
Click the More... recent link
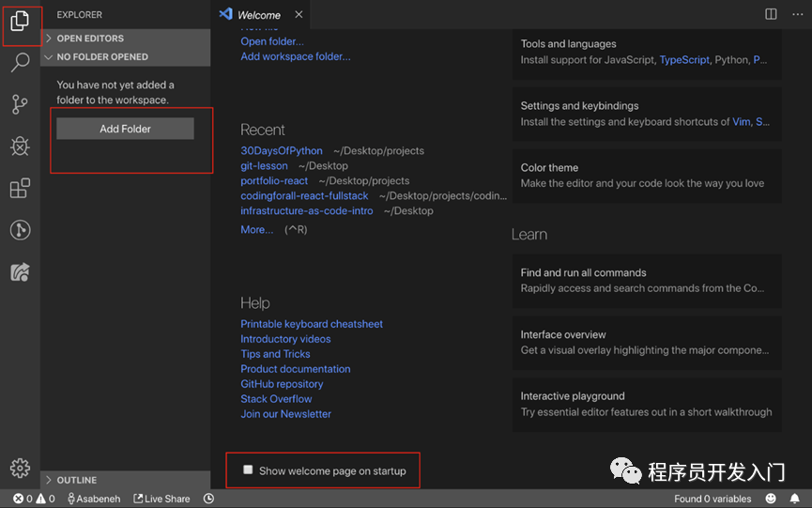pos(257,229)
